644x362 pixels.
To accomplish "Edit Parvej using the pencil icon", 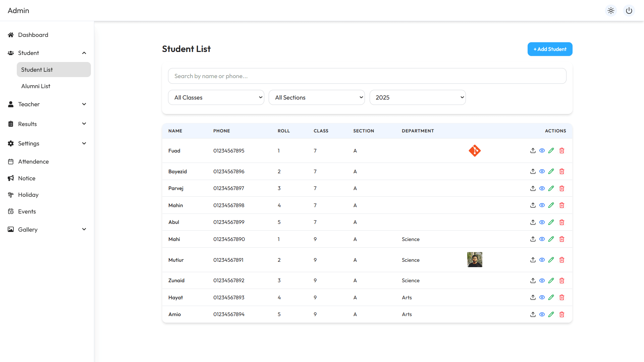I will pos(551,188).
